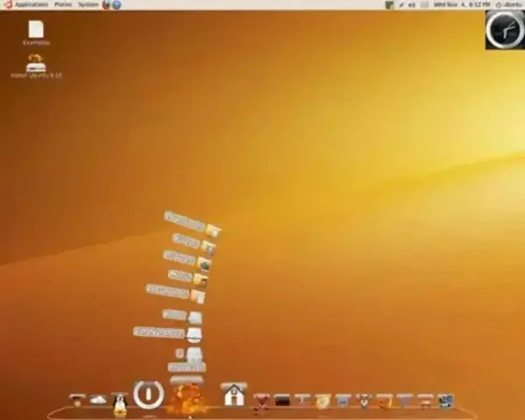Click the large power button in dock
525x420 pixels.
pos(149,395)
